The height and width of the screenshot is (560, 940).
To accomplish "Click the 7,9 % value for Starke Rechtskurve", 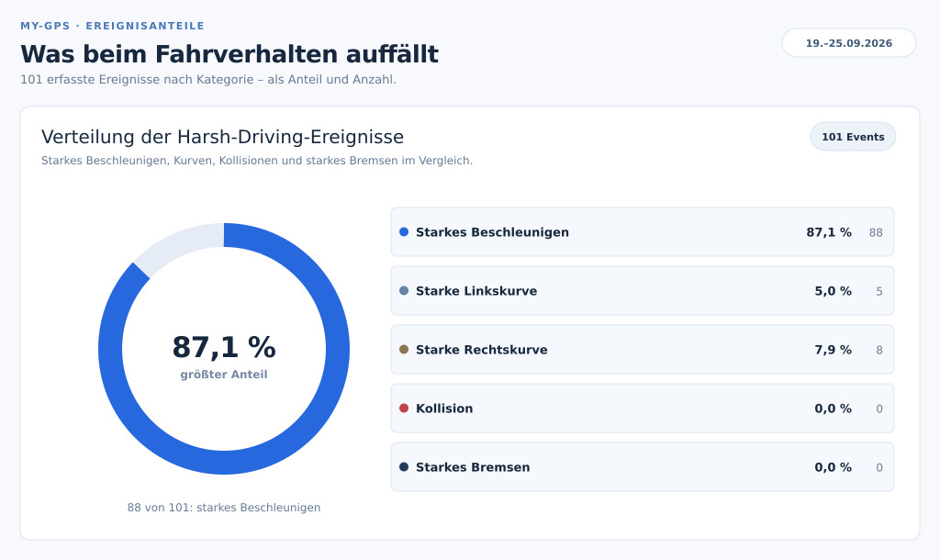I will [x=833, y=350].
